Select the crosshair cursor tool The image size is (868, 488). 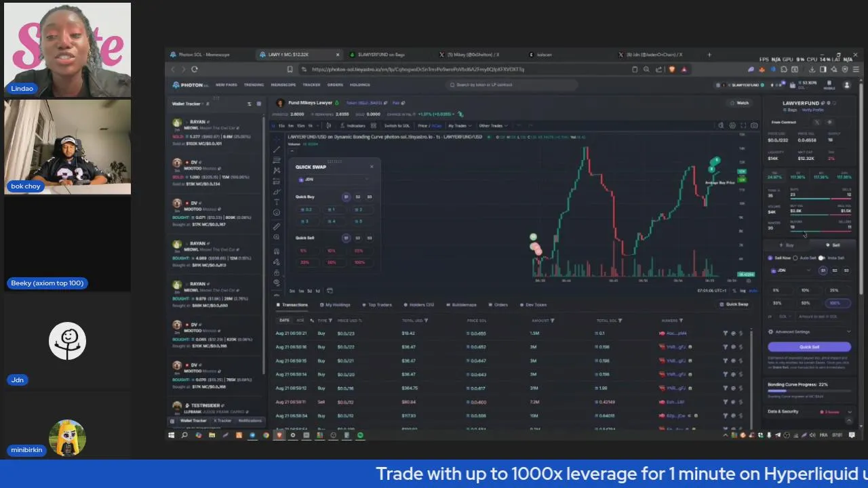pos(277,138)
